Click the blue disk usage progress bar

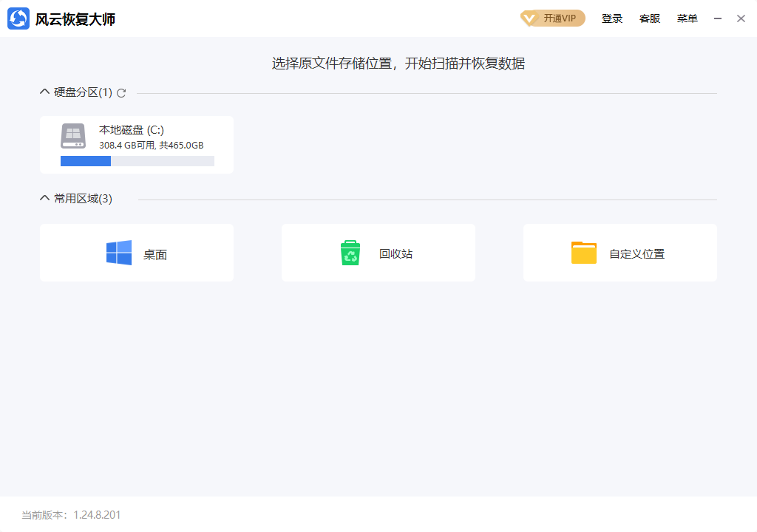[x=86, y=160]
